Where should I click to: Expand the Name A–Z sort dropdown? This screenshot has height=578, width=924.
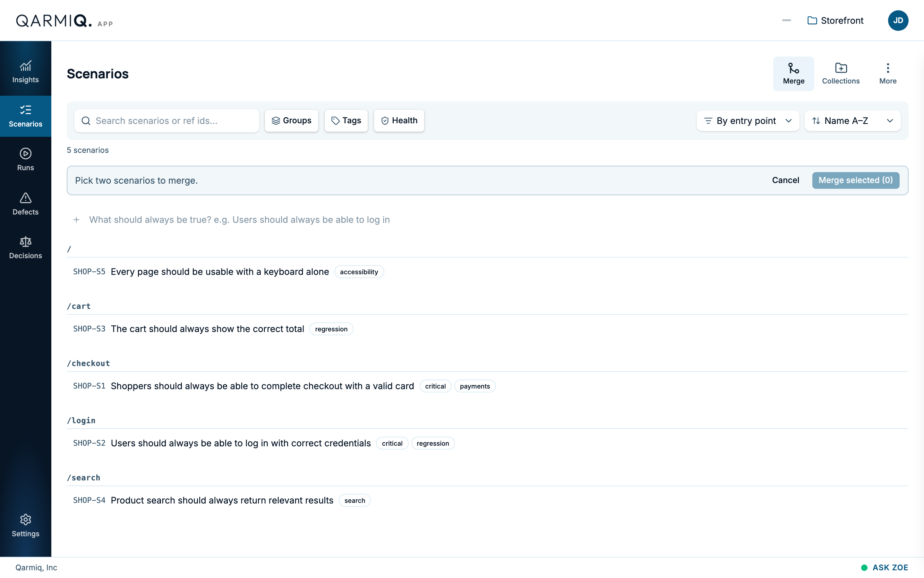tap(852, 121)
